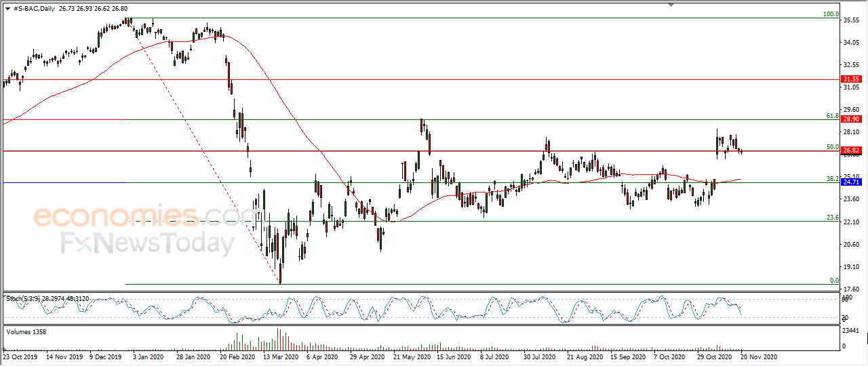868x366 pixels.
Task: Select the Fibonacci 23.6 level label
Action: (x=833, y=218)
